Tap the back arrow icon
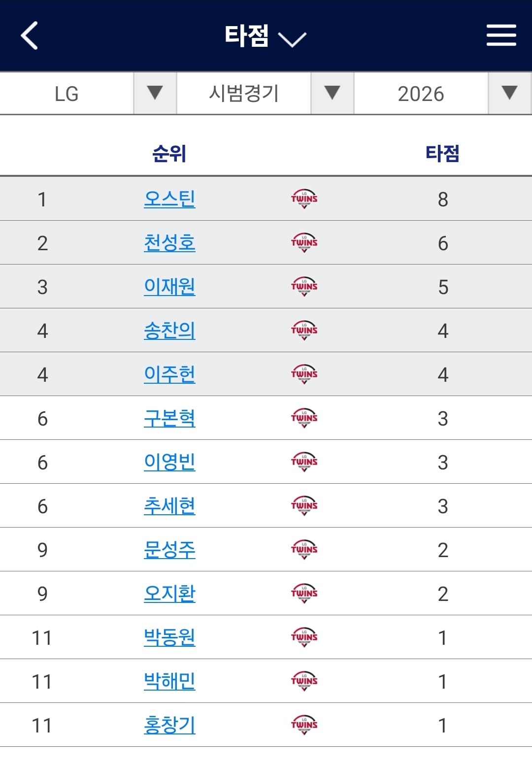The image size is (532, 764). (x=30, y=35)
